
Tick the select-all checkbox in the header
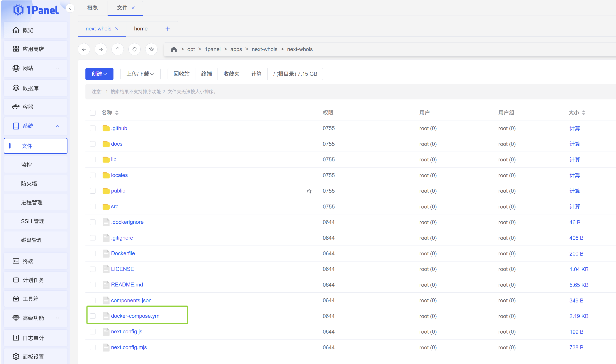click(x=93, y=113)
